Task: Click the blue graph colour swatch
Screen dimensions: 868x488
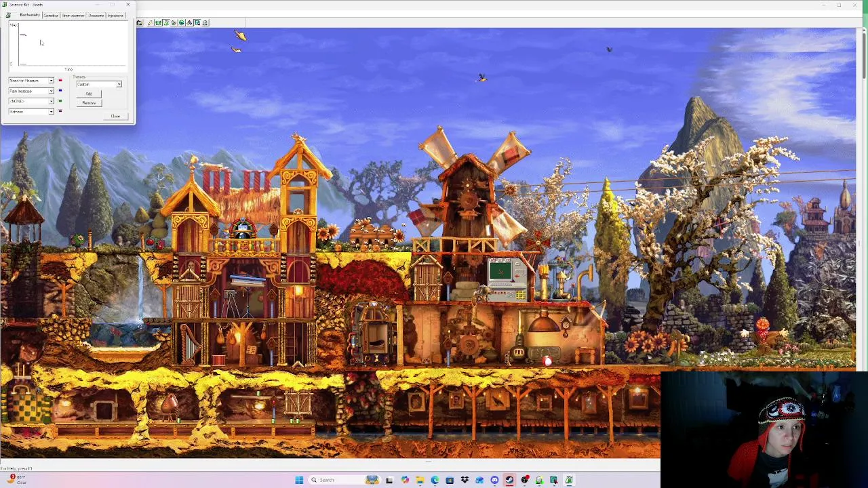Action: [60, 90]
